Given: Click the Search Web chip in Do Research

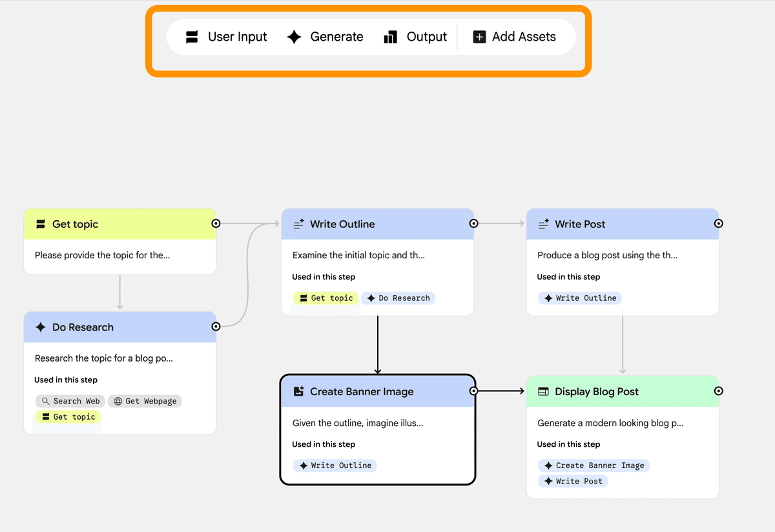Looking at the screenshot, I should (70, 401).
